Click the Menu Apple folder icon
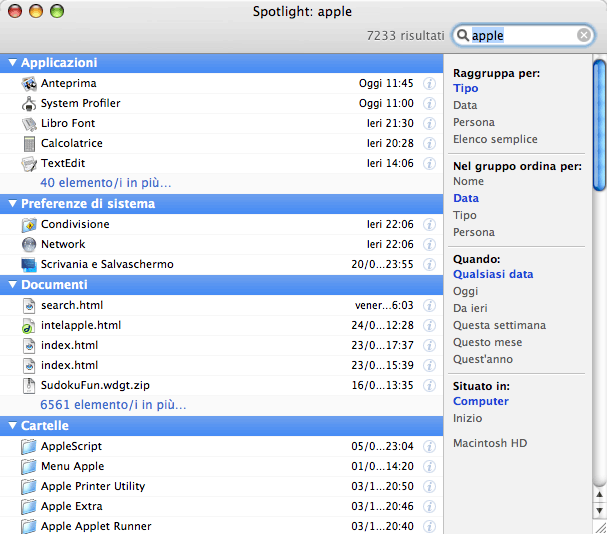 coord(29,467)
